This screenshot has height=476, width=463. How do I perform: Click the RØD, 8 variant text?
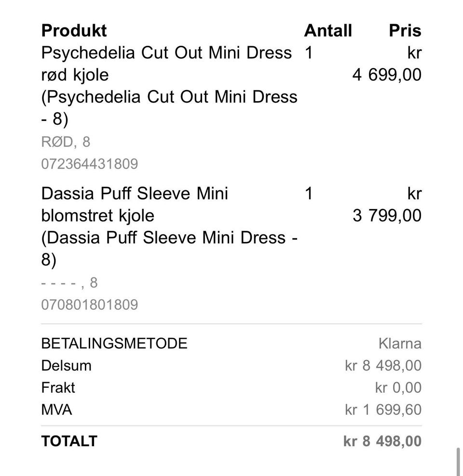pos(66,142)
